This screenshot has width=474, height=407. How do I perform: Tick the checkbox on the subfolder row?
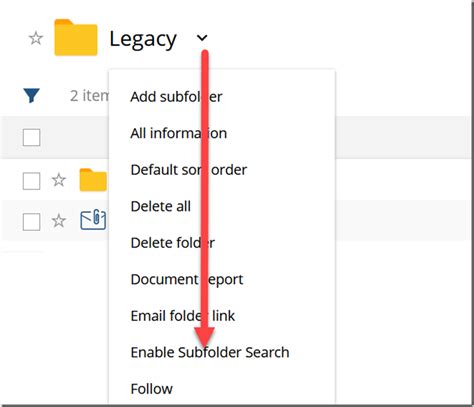(32, 181)
